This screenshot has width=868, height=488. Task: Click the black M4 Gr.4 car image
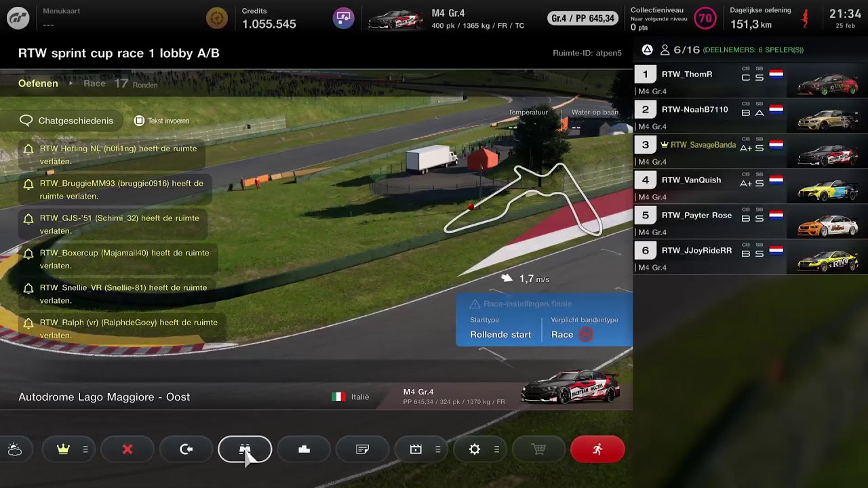click(x=570, y=387)
